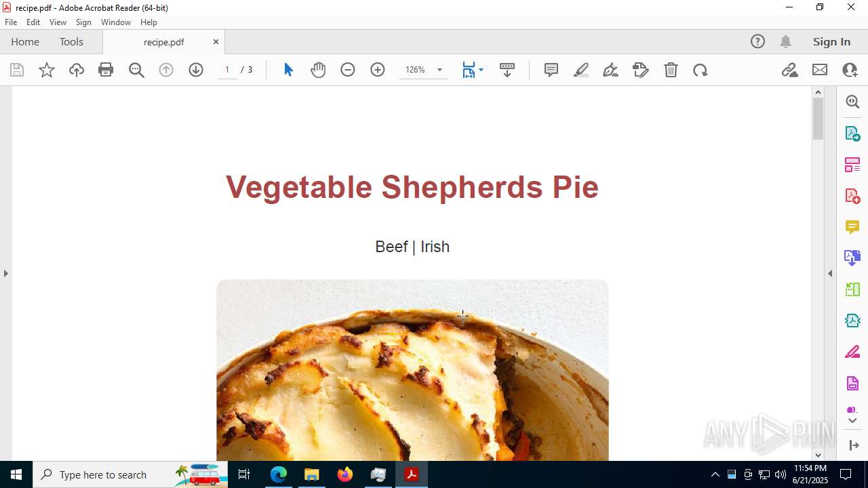
Task: Select the Highlight text pen tool
Action: (x=581, y=70)
